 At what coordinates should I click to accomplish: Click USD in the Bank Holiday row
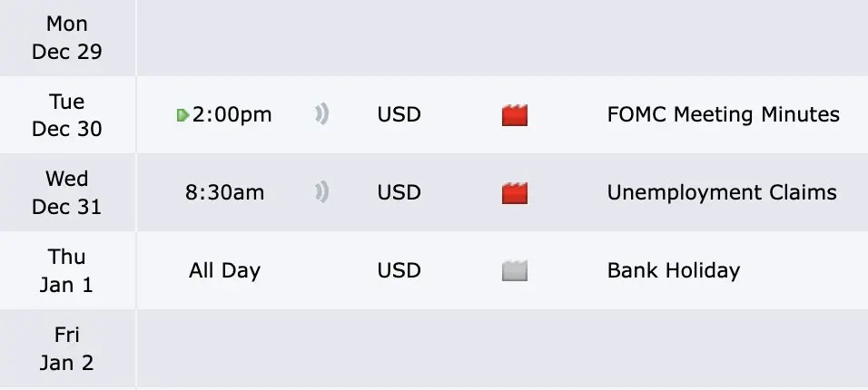[399, 270]
